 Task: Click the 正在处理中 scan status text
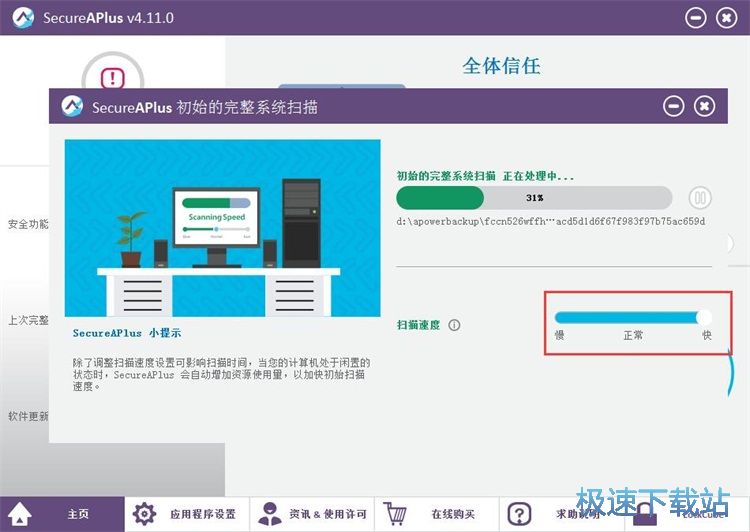pyautogui.click(x=538, y=176)
